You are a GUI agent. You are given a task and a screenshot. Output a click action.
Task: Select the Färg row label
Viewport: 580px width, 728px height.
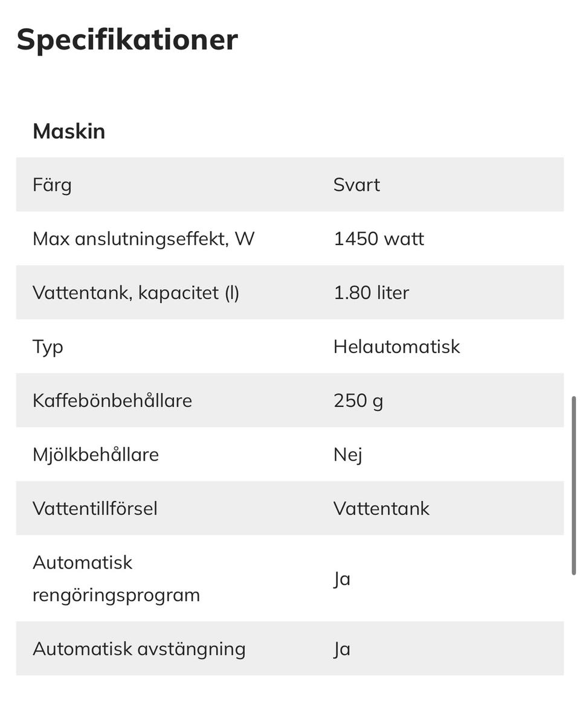pyautogui.click(x=52, y=185)
